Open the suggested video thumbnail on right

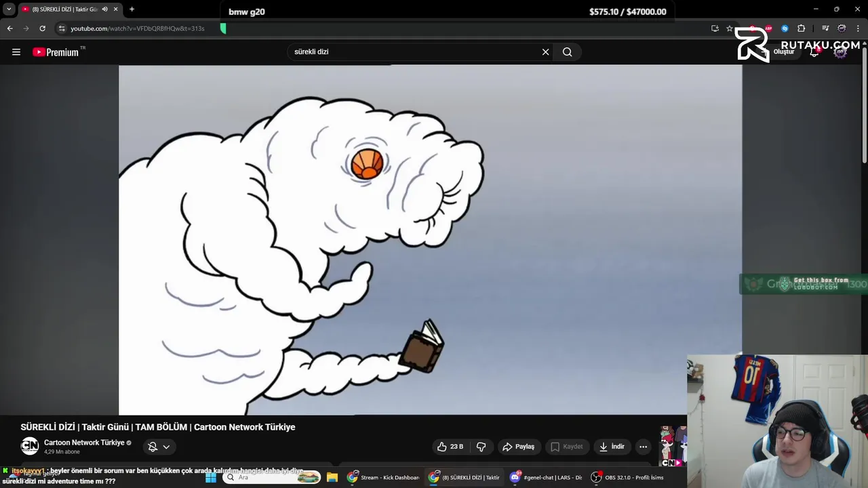[x=673, y=447]
